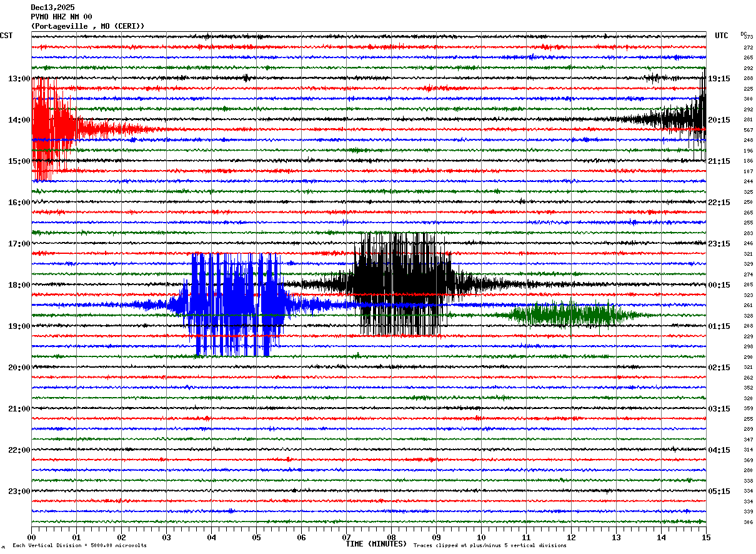Click the DC offset value 567
Viewport: 756px width, 554px height.
coord(748,130)
